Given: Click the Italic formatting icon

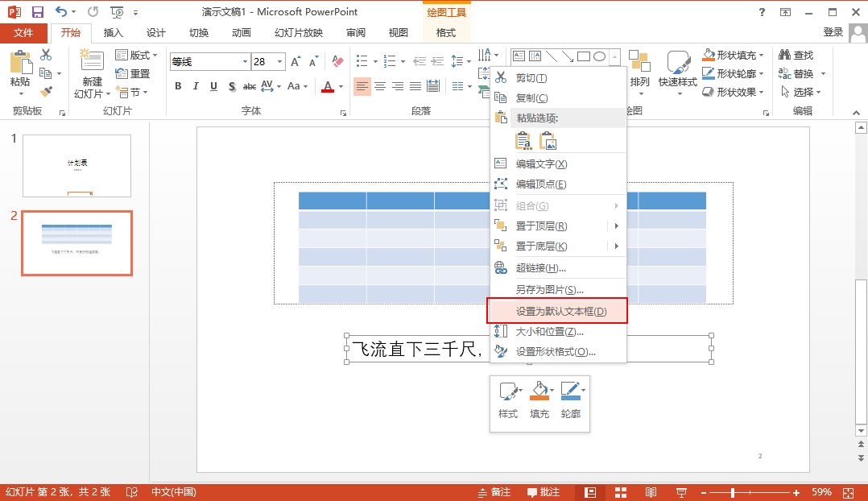Looking at the screenshot, I should pyautogui.click(x=196, y=86).
